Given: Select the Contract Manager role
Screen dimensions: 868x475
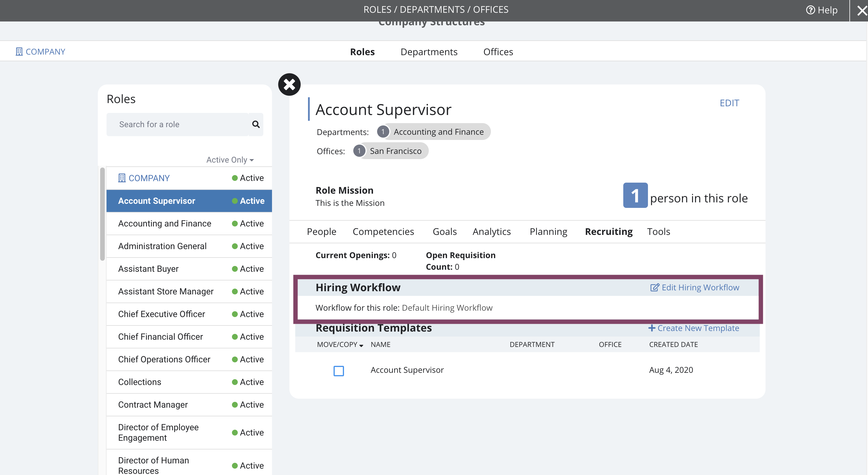Looking at the screenshot, I should (x=189, y=404).
